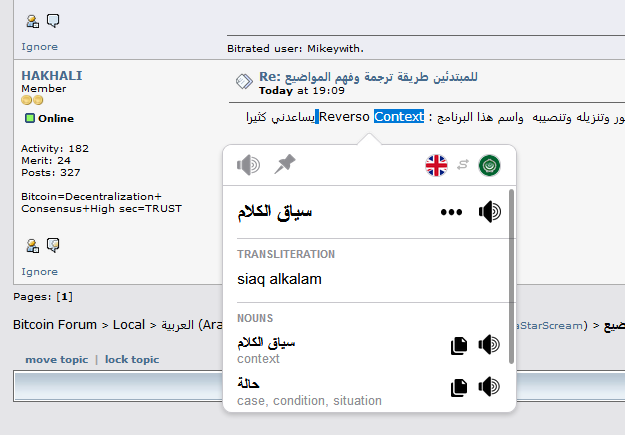Screen dimensions: 625x435
Task: Click the move topic link
Action: tap(57, 360)
